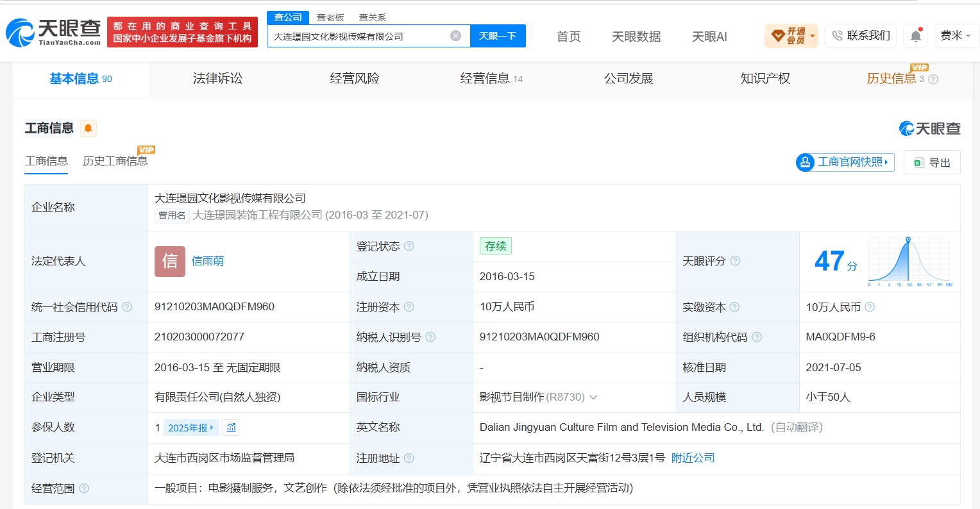Open the 经营风险 tab
Screen dimensions: 980x509
point(355,79)
